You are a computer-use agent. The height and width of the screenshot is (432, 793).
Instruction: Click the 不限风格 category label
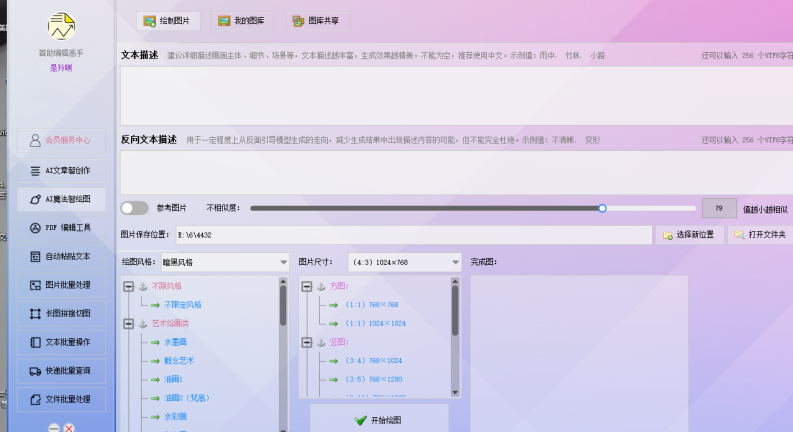166,286
